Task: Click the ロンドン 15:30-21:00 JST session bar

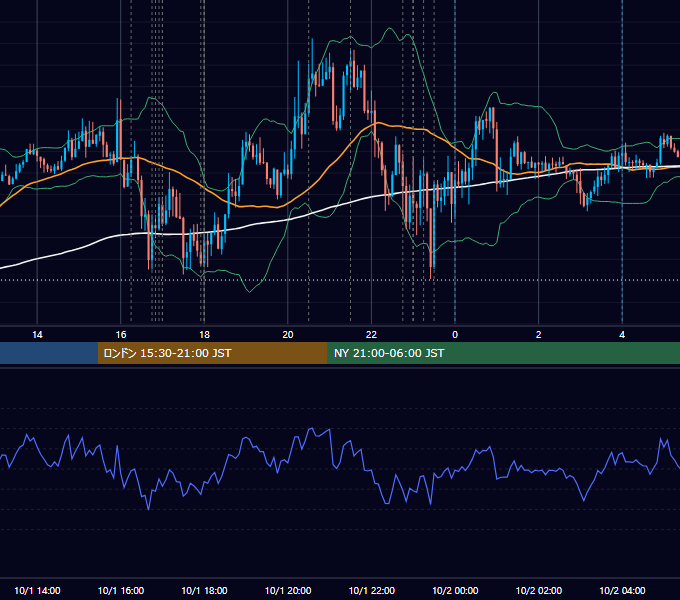Action: pyautogui.click(x=212, y=353)
